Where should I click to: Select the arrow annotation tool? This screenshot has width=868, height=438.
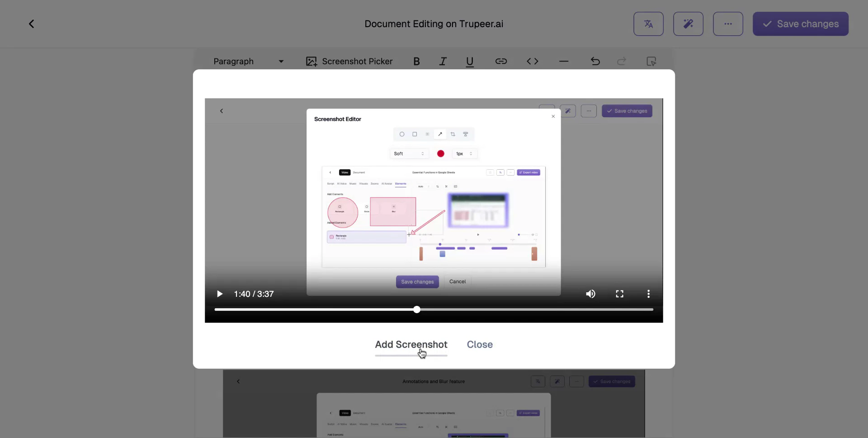coord(440,134)
